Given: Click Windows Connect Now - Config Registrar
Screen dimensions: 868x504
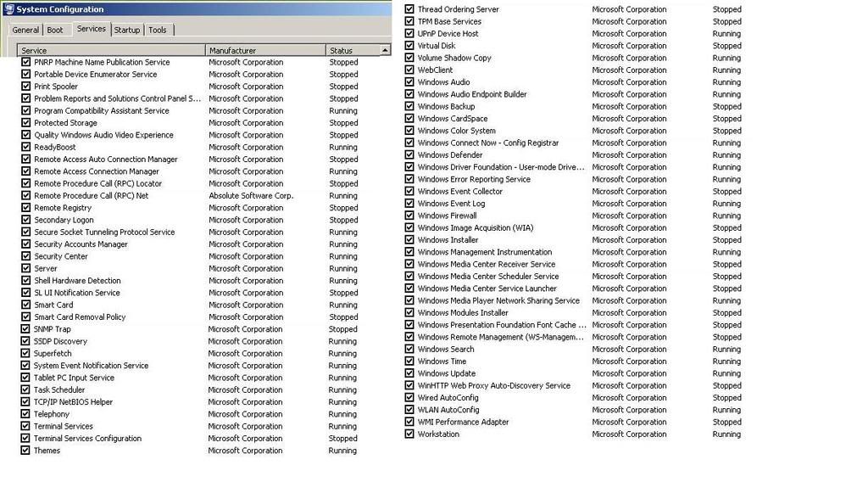Looking at the screenshot, I should [x=487, y=143].
